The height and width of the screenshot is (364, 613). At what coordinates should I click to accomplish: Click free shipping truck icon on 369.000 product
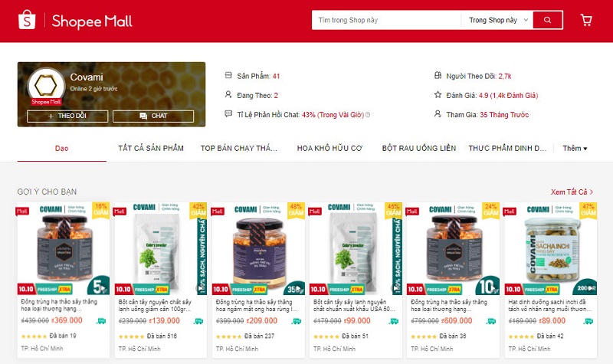tap(101, 321)
